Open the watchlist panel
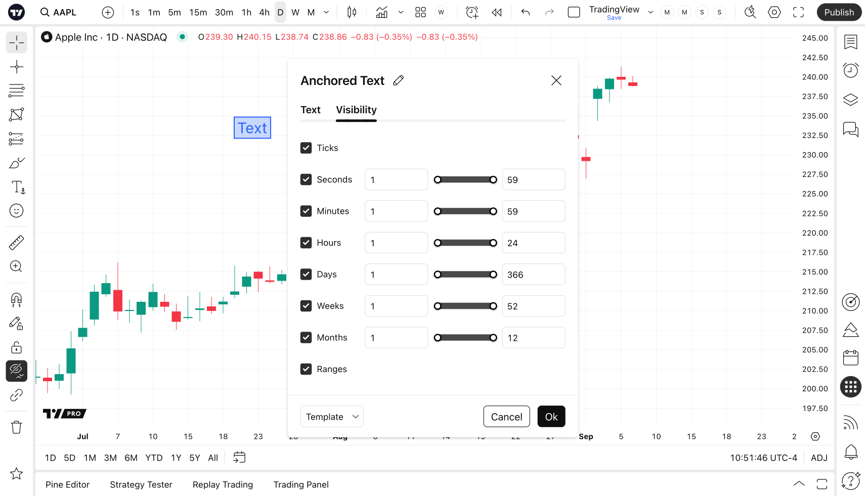The width and height of the screenshot is (868, 497). click(x=851, y=42)
